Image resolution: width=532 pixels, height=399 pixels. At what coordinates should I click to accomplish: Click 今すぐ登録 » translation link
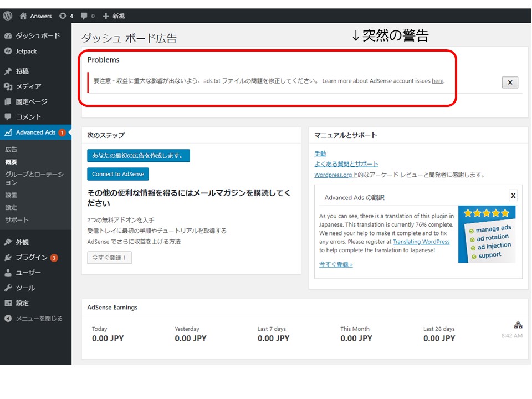(x=336, y=264)
